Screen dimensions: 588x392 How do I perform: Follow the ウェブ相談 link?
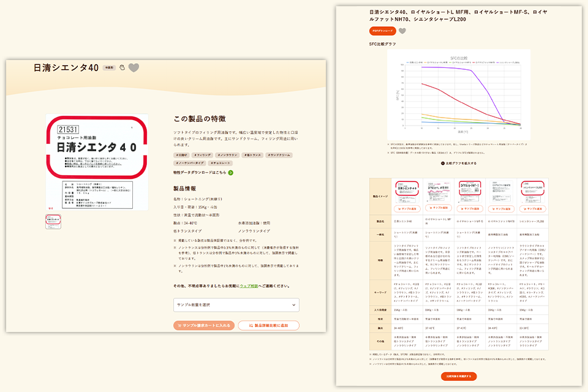point(249,286)
